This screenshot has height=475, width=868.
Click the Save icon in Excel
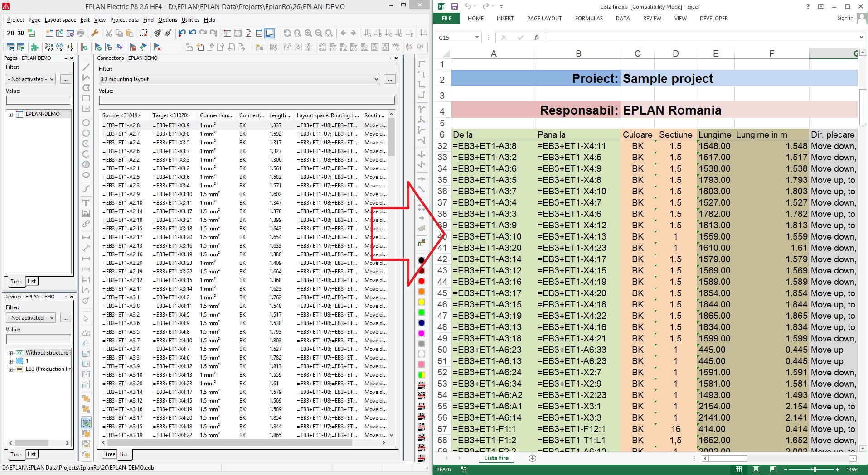(x=454, y=6)
